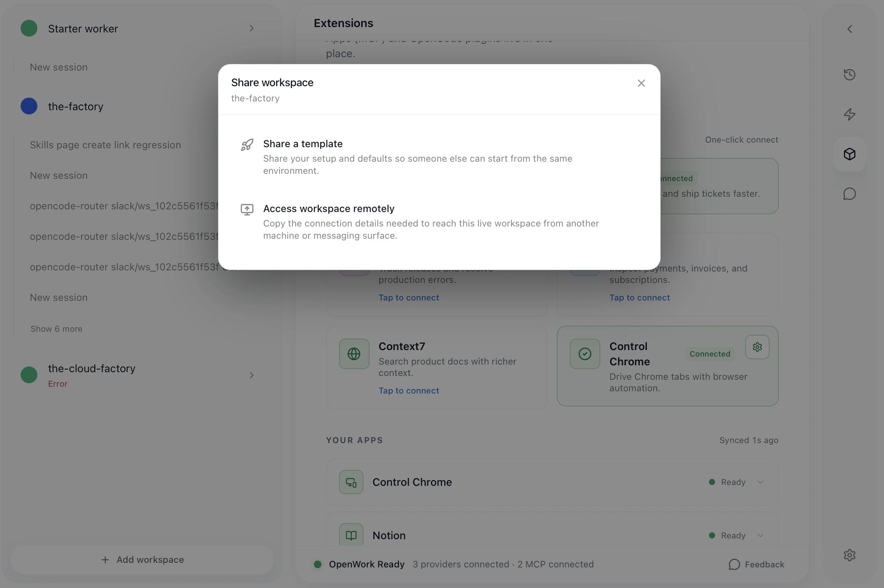This screenshot has width=884, height=588.
Task: Open the chat bubble icon on the right rail
Action: tap(850, 194)
